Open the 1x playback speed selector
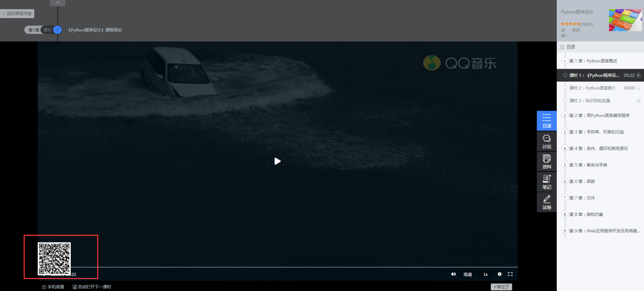Screen dimensions: 644x291 tap(486, 274)
